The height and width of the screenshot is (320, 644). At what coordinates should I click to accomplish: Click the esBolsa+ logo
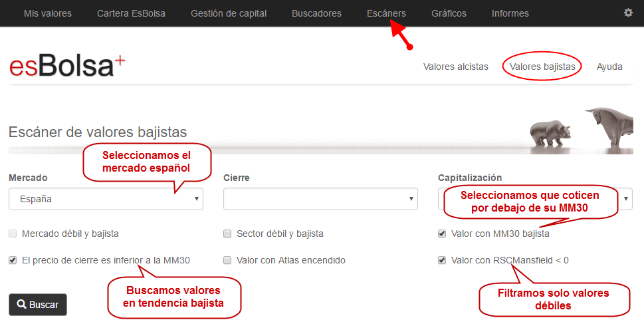point(67,65)
